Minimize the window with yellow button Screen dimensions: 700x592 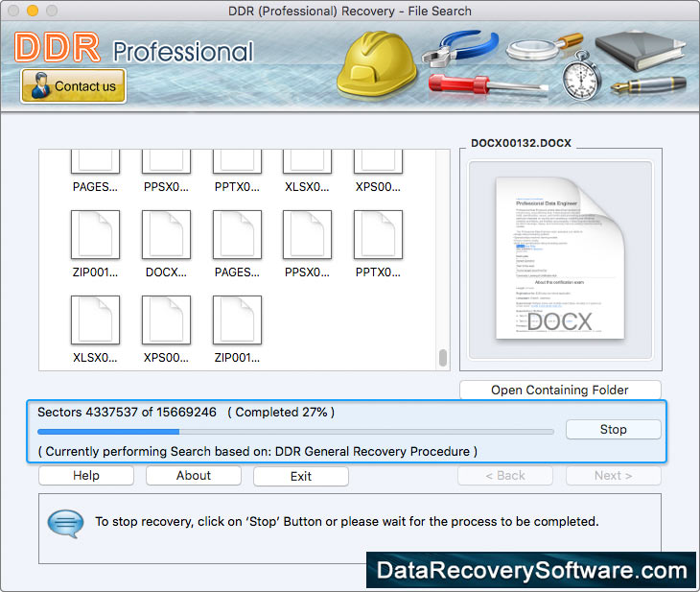(33, 11)
